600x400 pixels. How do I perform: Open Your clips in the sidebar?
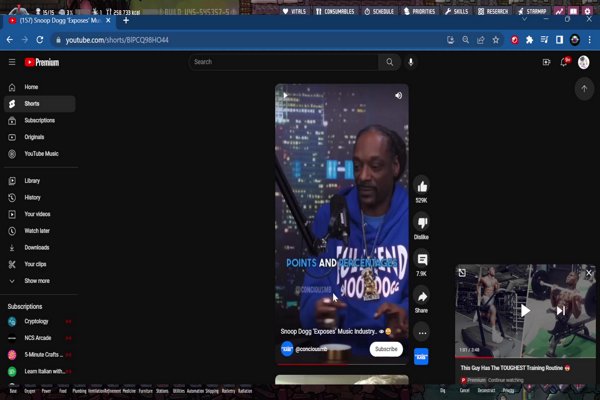coord(39,264)
